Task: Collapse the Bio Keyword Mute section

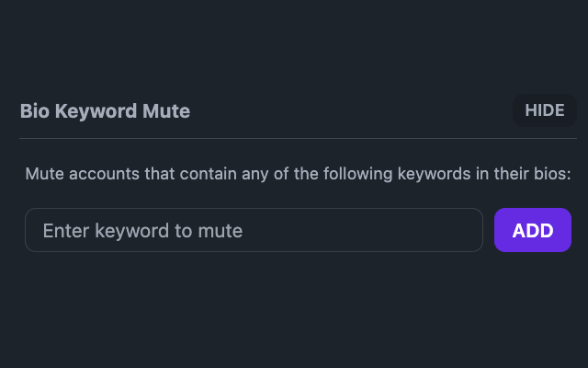Action: click(x=545, y=110)
